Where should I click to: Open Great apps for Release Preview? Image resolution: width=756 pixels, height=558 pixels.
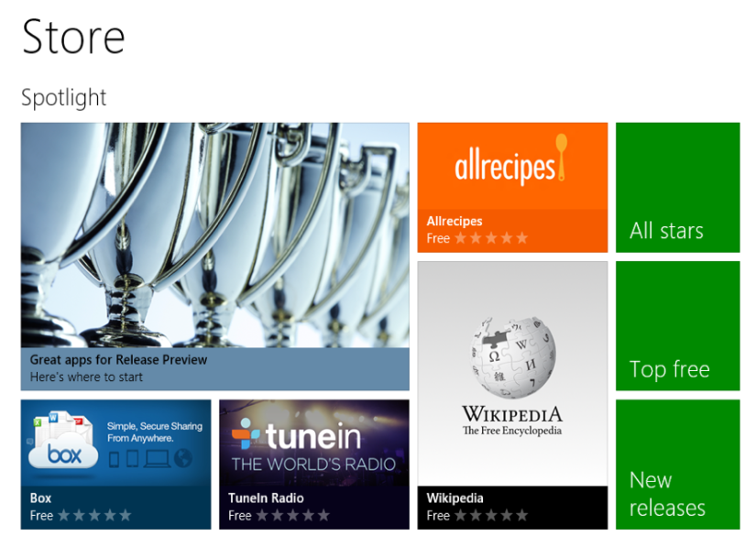(x=214, y=257)
